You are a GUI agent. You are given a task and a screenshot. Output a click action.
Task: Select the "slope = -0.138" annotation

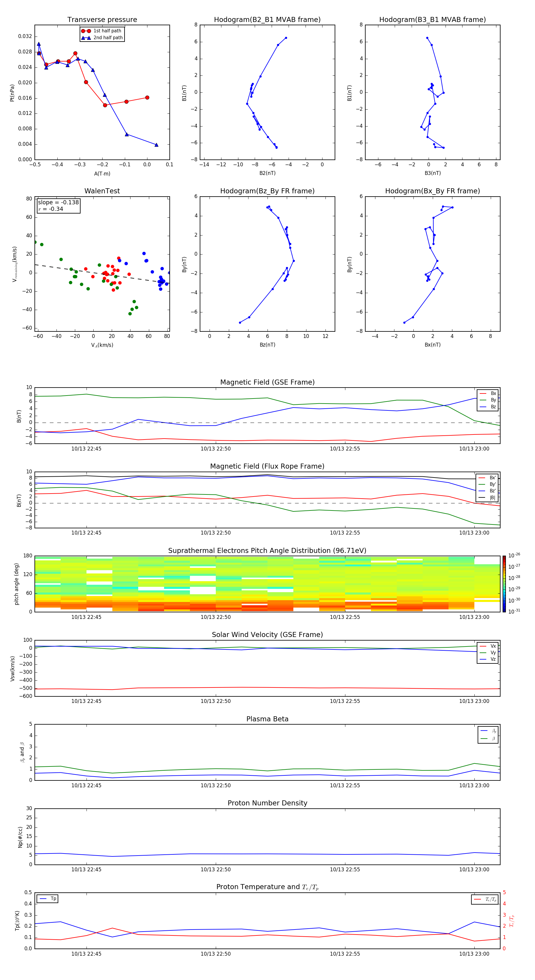58,203
